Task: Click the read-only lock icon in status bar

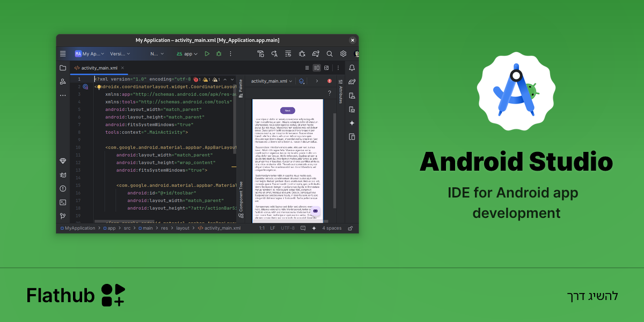Action: [x=350, y=228]
